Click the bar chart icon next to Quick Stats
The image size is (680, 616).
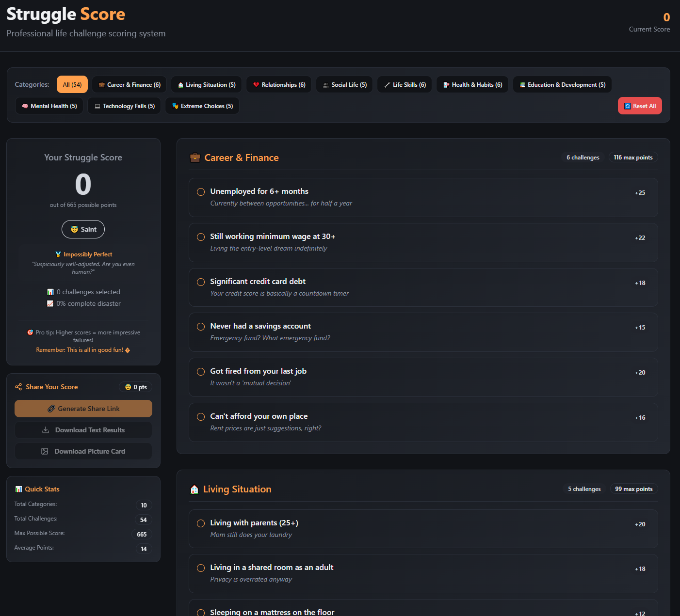[18, 489]
